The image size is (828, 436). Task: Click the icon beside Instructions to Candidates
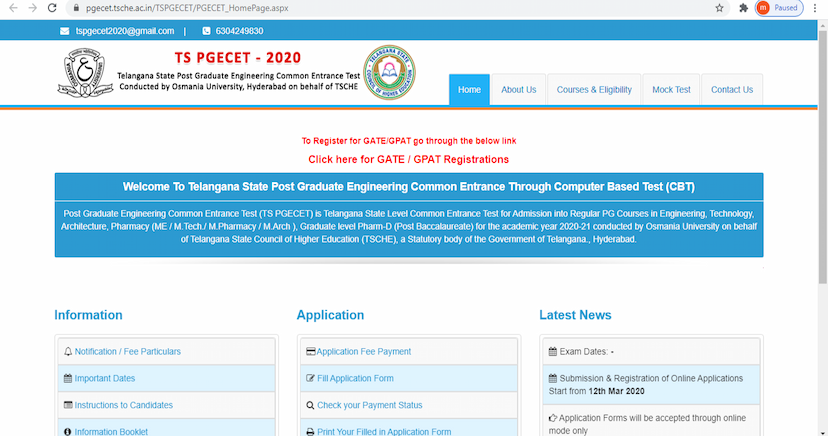click(68, 405)
